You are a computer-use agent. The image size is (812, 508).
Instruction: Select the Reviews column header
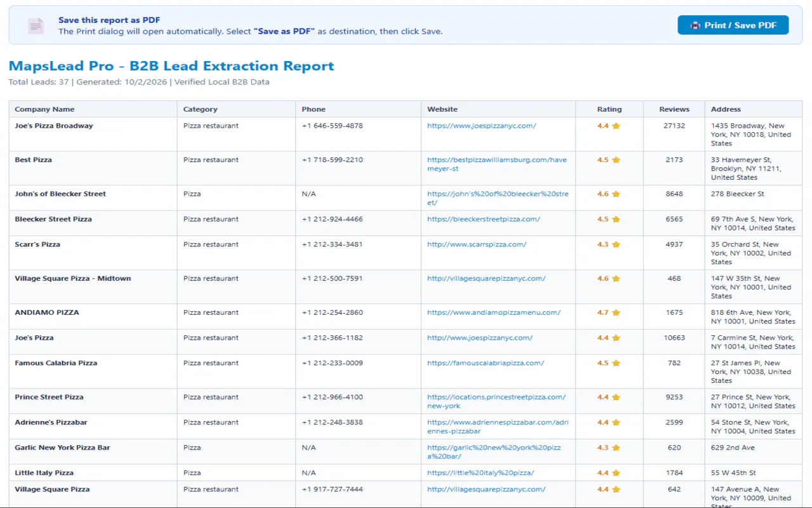(x=674, y=109)
